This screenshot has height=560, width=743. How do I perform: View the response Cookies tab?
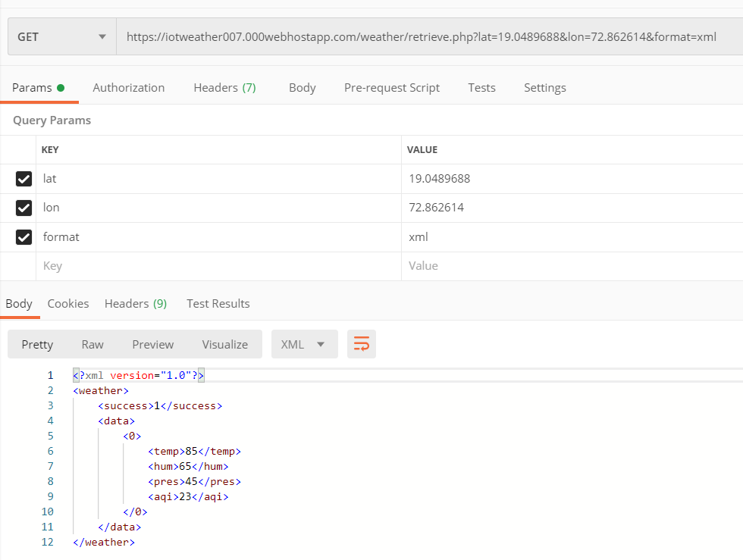68,304
